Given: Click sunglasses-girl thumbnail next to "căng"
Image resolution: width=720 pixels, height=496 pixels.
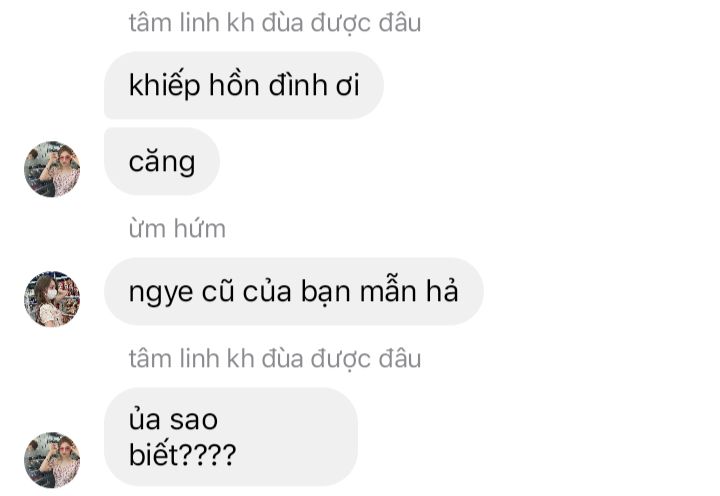Looking at the screenshot, I should [52, 169].
